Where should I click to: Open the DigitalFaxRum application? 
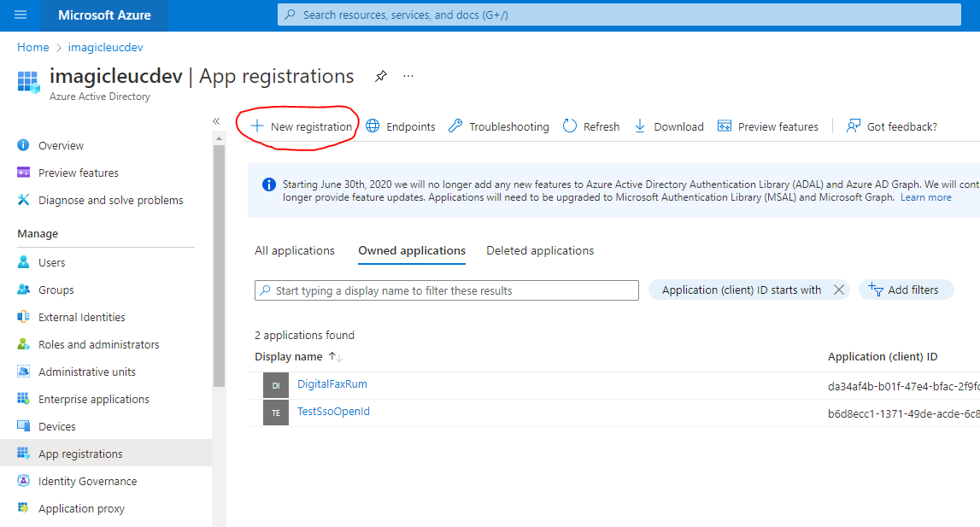[x=332, y=384]
